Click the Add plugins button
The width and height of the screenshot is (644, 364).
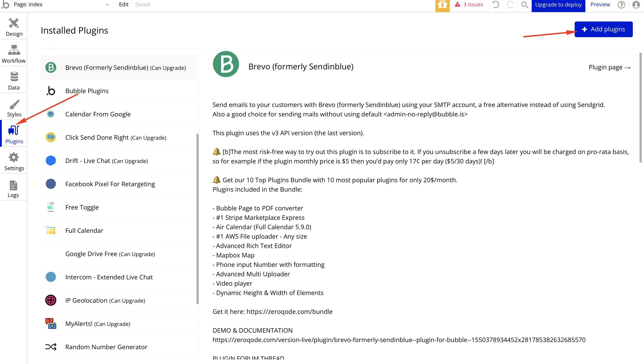pyautogui.click(x=603, y=29)
